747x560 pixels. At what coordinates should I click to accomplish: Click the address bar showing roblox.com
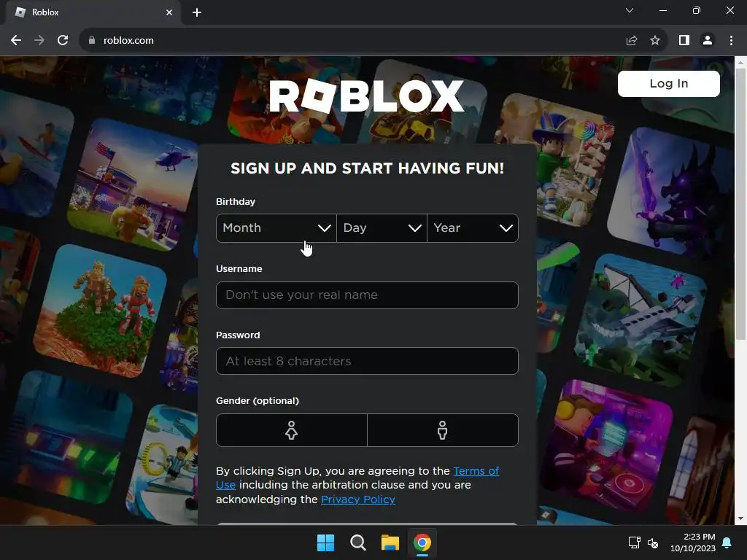click(x=352, y=41)
